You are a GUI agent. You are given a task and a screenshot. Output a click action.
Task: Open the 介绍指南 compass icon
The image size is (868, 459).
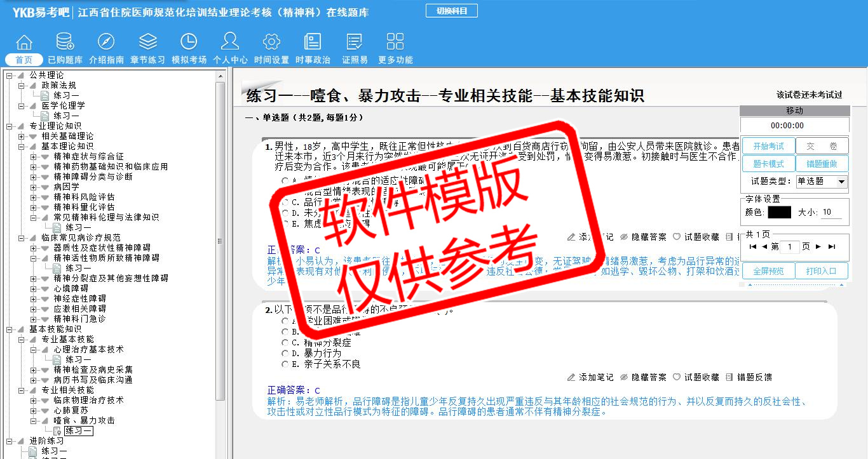click(x=106, y=43)
